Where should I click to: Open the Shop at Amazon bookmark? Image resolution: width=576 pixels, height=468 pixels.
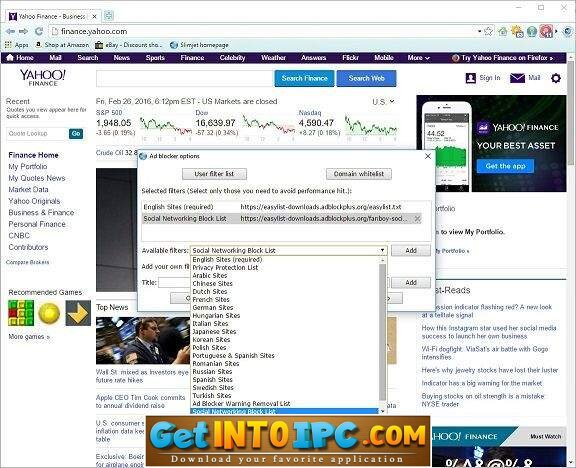click(x=62, y=45)
